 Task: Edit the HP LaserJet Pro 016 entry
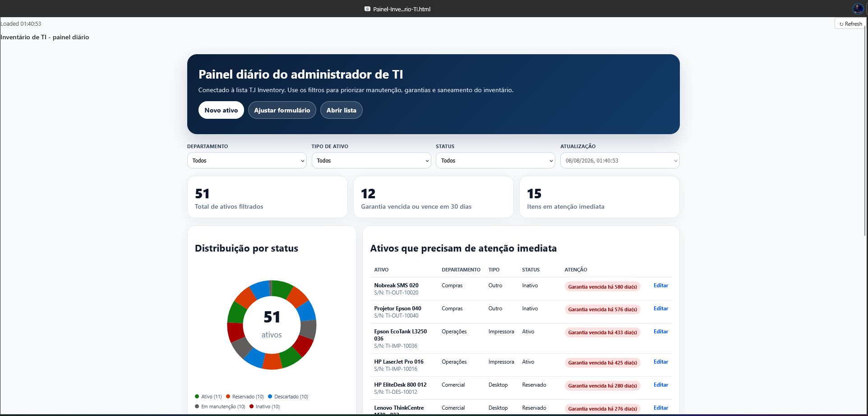[661, 362]
